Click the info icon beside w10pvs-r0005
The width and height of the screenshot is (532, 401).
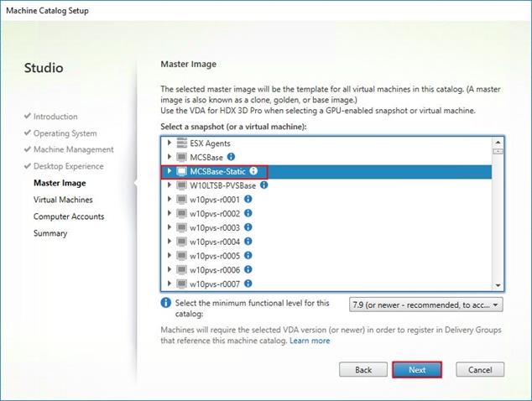coord(248,256)
